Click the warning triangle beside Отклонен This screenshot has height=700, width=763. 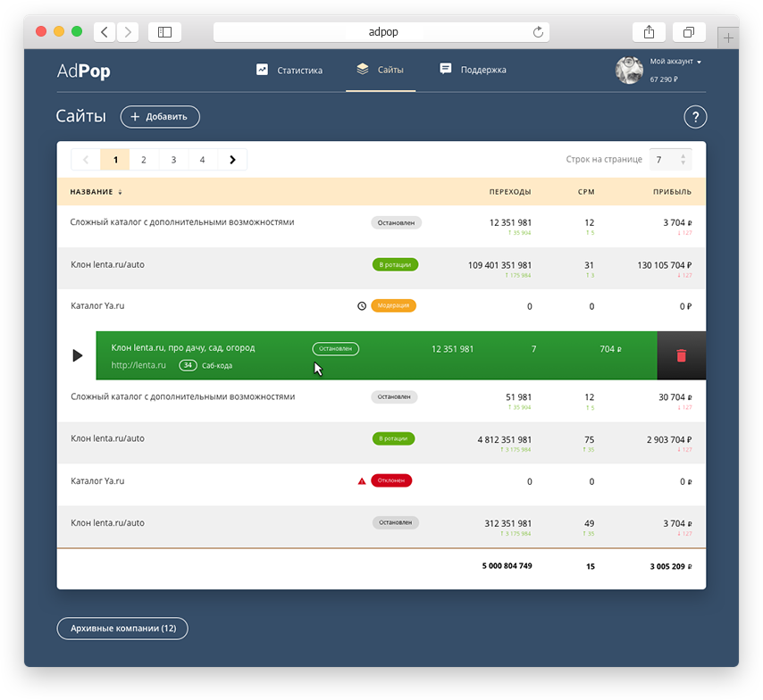coord(362,481)
